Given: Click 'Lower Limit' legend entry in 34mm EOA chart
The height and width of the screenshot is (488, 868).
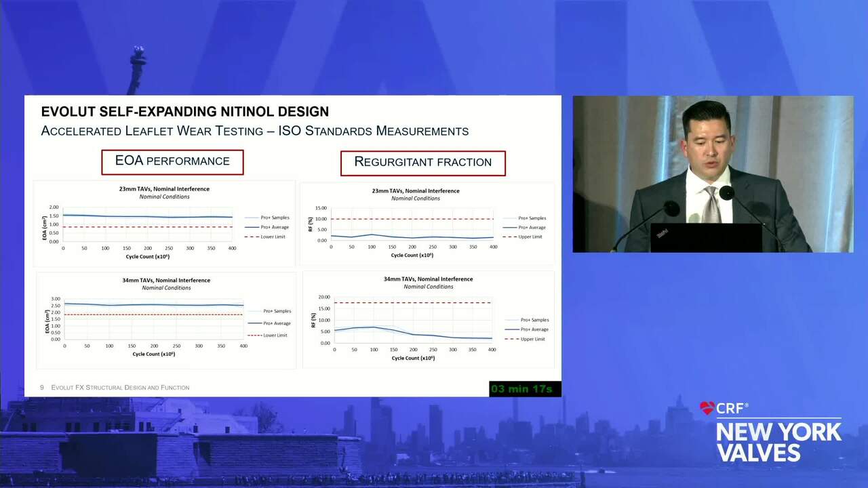Looking at the screenshot, I should [267, 335].
